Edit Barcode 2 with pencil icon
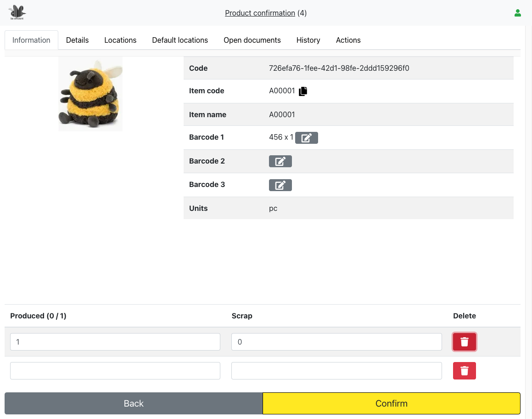The width and height of the screenshot is (532, 419). (x=280, y=161)
